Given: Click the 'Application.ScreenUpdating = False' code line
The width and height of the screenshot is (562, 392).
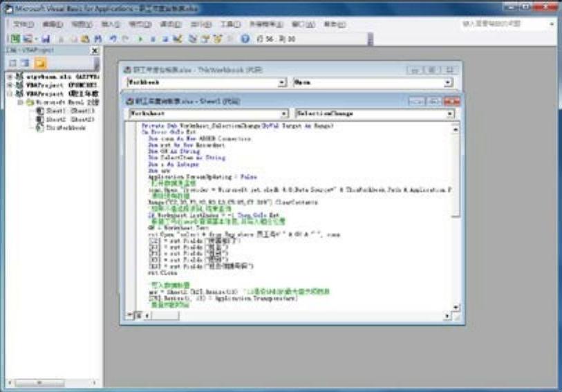Looking at the screenshot, I should (203, 177).
